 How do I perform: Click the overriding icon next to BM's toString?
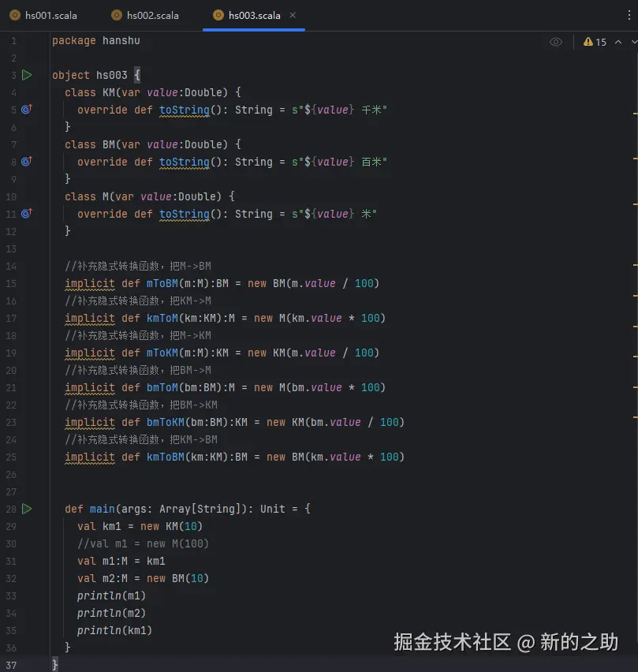[x=26, y=162]
